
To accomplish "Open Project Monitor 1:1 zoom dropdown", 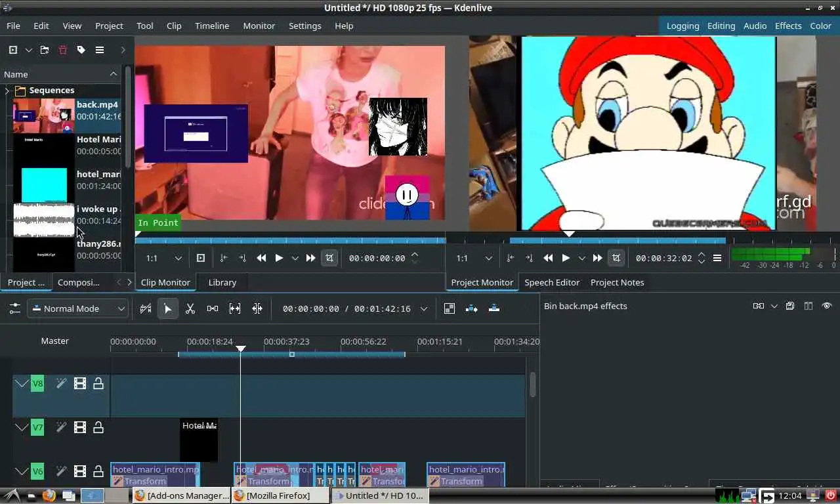I will point(474,258).
